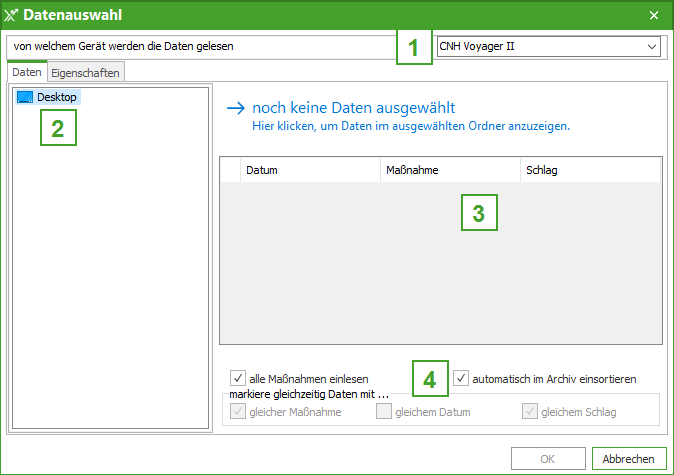Toggle the 'gleicher Maßnahme' checkbox
This screenshot has width=674, height=475.
point(238,411)
